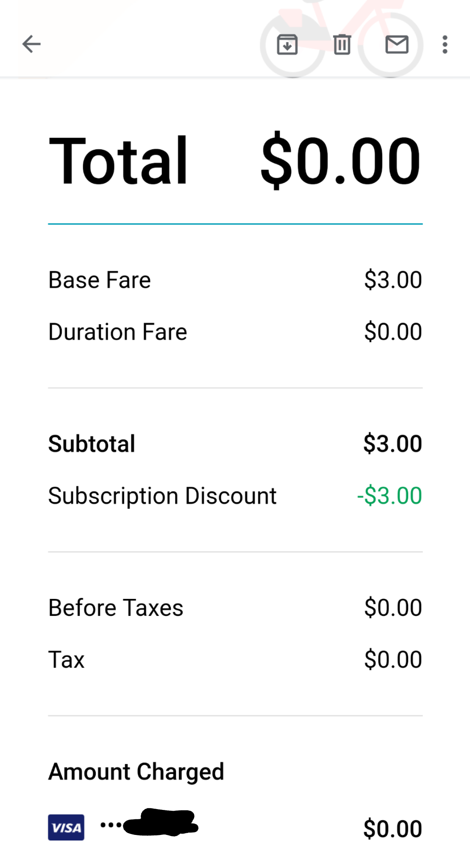Select the Duration Fare label
The height and width of the screenshot is (868, 470).
pyautogui.click(x=118, y=332)
